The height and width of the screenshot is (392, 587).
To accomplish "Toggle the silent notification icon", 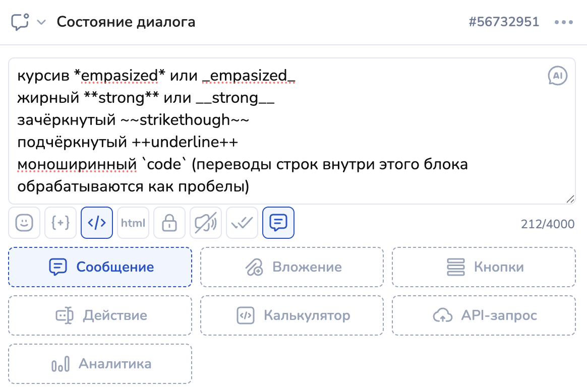I will (x=206, y=223).
